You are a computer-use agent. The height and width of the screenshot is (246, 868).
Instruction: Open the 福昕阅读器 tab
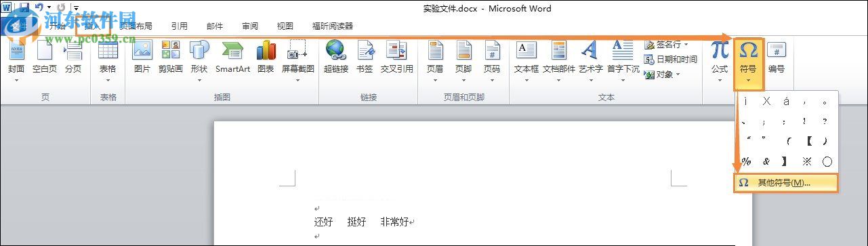click(x=333, y=26)
